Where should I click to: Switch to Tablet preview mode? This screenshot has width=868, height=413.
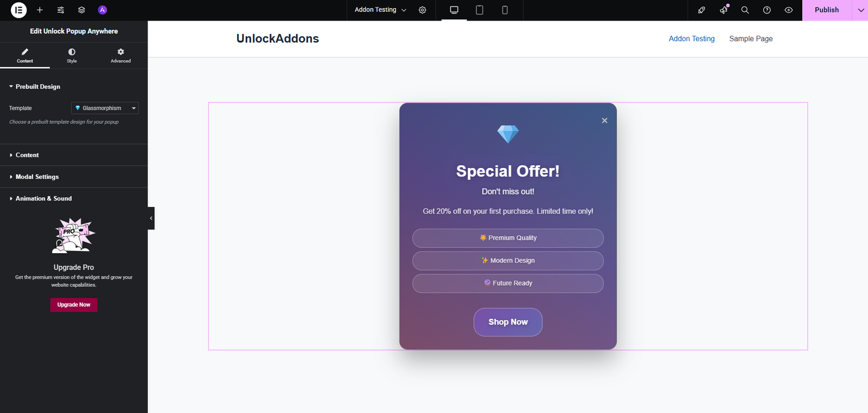click(x=479, y=10)
